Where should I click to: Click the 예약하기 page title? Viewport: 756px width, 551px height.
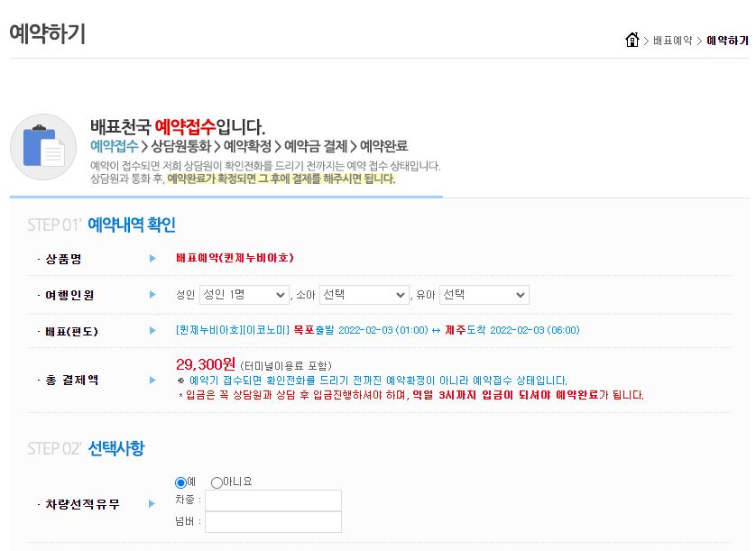(x=47, y=33)
